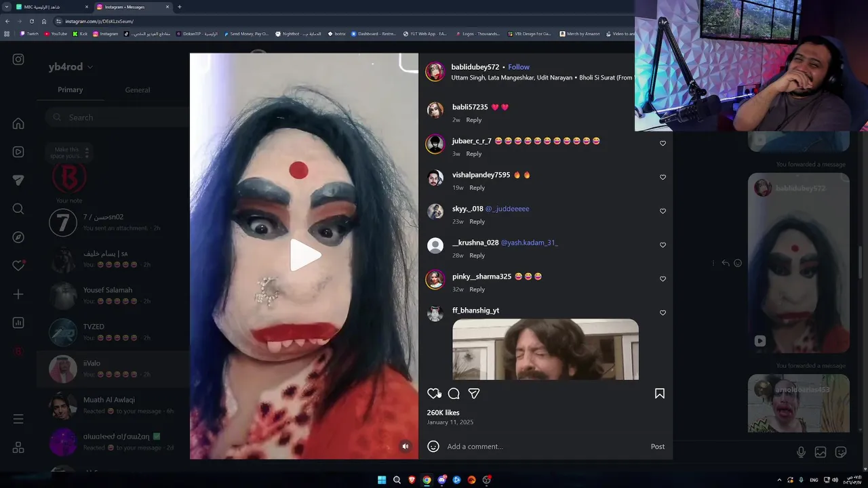Go to Instagram Home icon
The image size is (868, 488).
(x=18, y=123)
